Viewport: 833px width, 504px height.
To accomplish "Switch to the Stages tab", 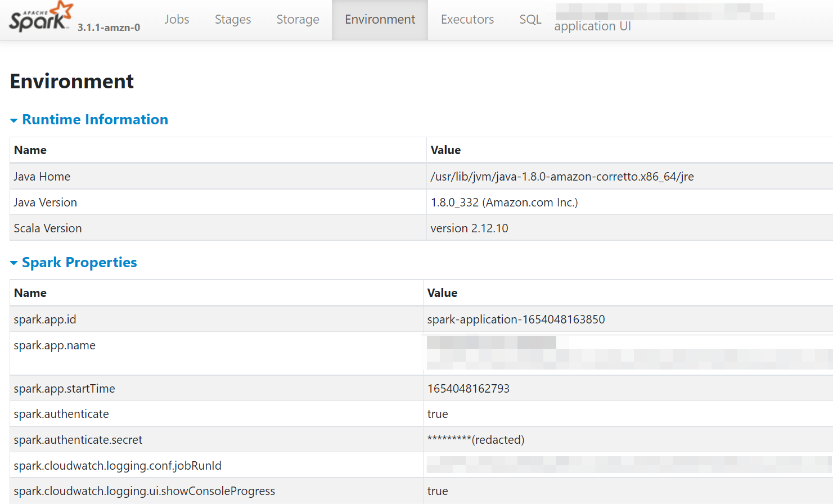I will pyautogui.click(x=232, y=19).
